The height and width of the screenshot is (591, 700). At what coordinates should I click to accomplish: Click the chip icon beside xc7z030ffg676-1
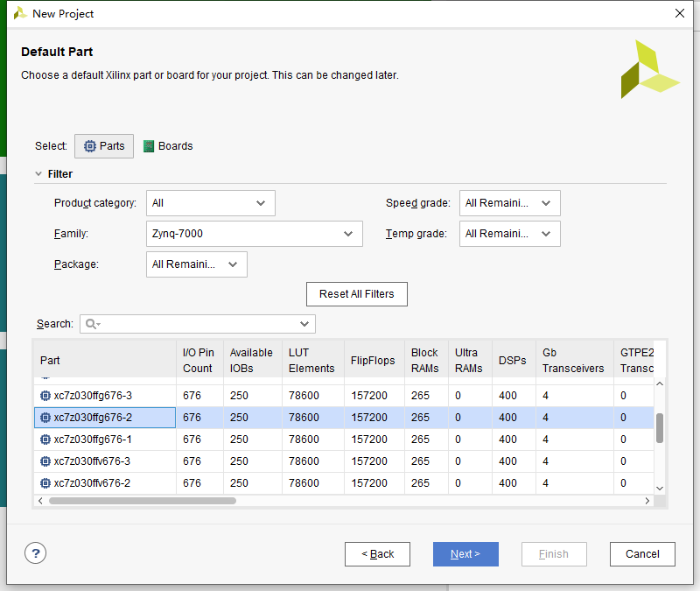(x=45, y=440)
